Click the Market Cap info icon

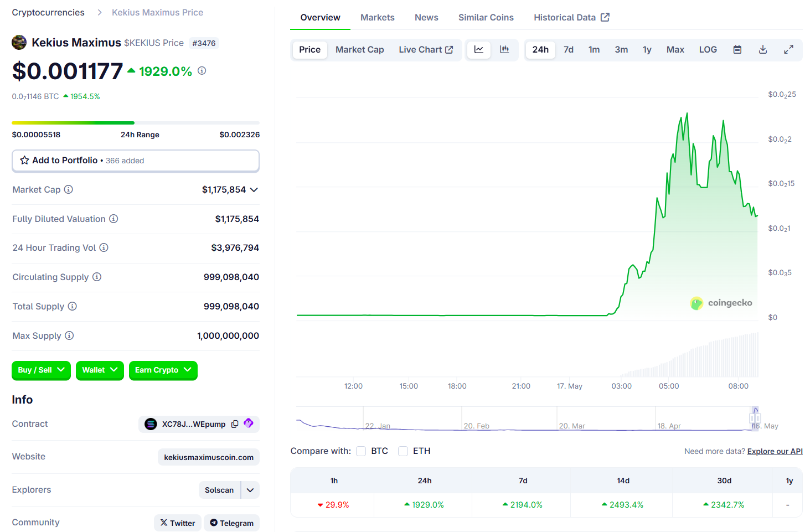tap(69, 189)
